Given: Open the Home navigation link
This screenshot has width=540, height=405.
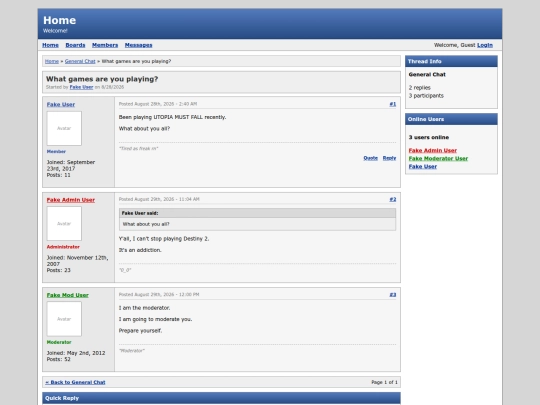Looking at the screenshot, I should click(x=50, y=45).
